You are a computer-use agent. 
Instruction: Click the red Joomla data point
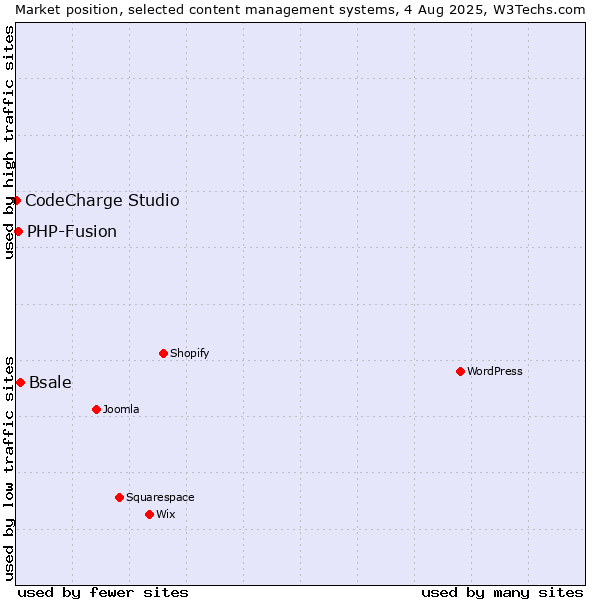tap(96, 410)
